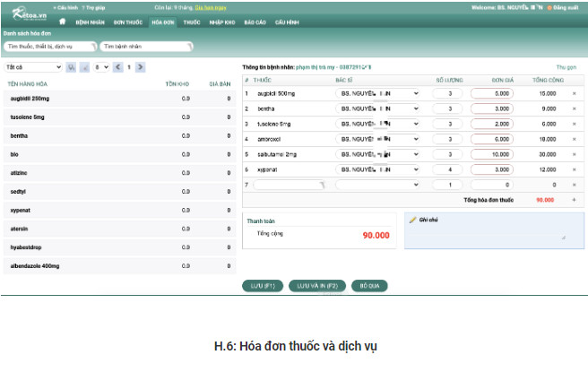588x372 pixels.
Task: Open the page size dropdown showing 8
Action: tap(101, 67)
